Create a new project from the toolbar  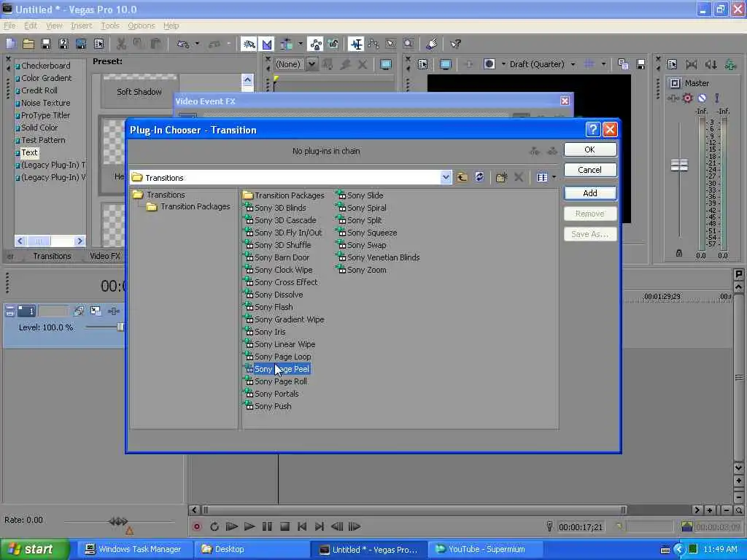pos(11,44)
